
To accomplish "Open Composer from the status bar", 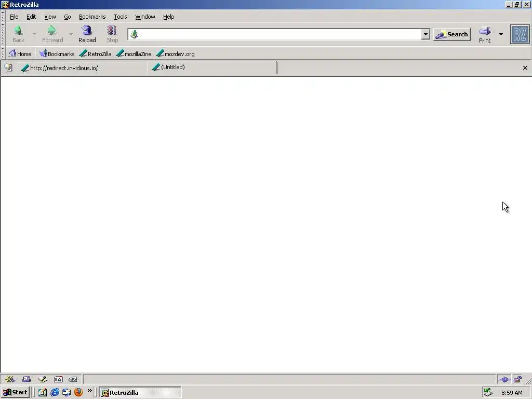I will point(43,379).
